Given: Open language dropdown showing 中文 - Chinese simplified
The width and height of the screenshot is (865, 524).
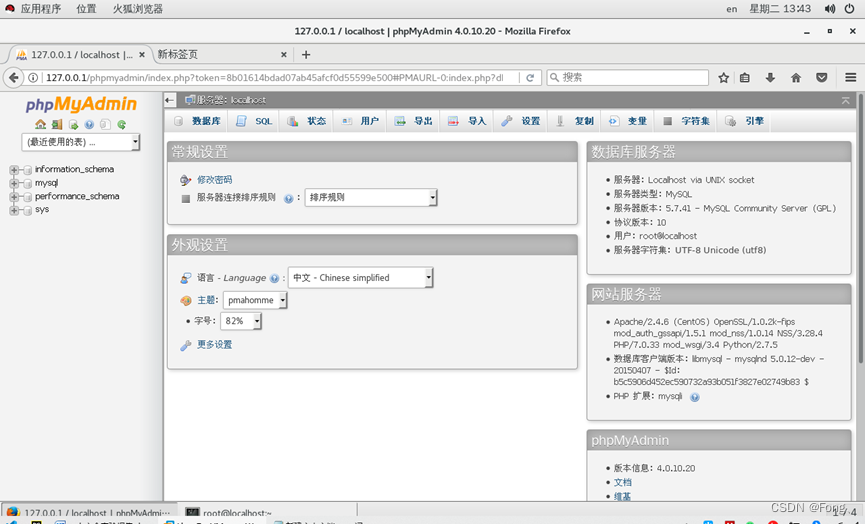Looking at the screenshot, I should click(x=360, y=278).
